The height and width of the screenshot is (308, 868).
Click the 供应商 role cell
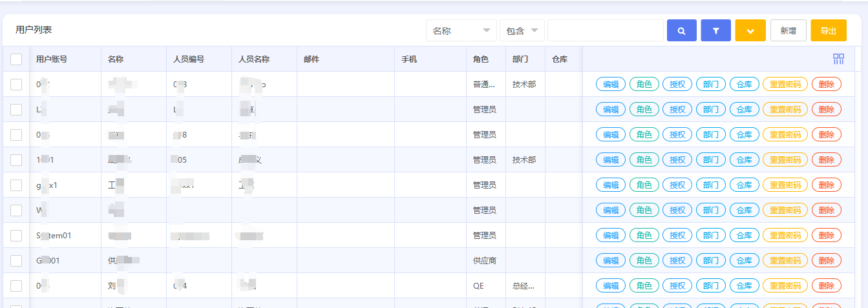click(485, 260)
